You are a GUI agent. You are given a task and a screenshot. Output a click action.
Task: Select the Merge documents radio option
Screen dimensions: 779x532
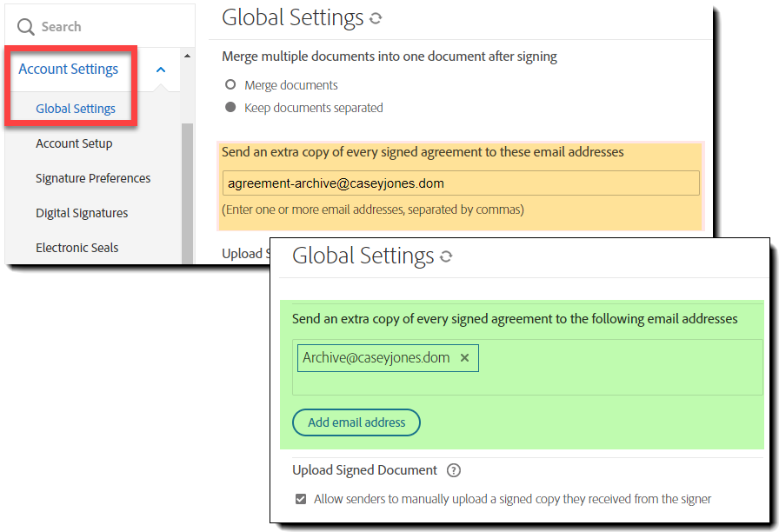pos(230,85)
